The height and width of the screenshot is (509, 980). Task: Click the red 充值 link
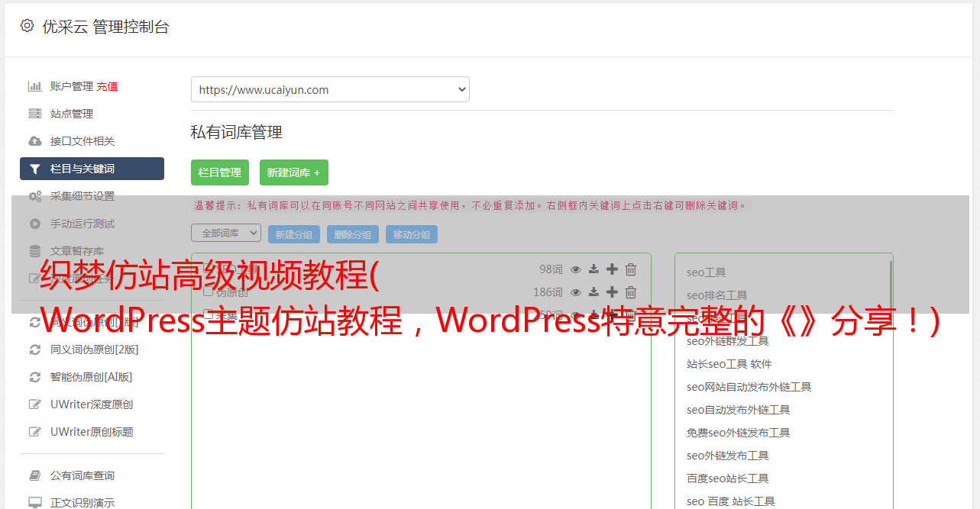coord(107,86)
